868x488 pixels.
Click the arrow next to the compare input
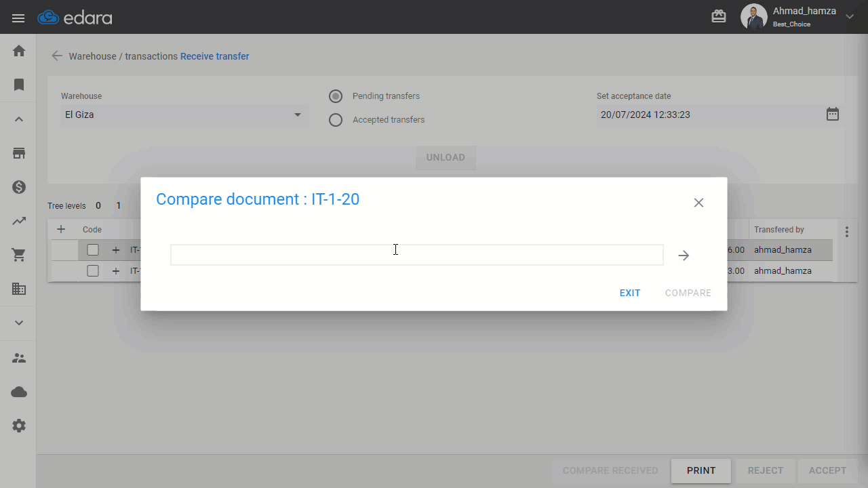click(x=684, y=256)
